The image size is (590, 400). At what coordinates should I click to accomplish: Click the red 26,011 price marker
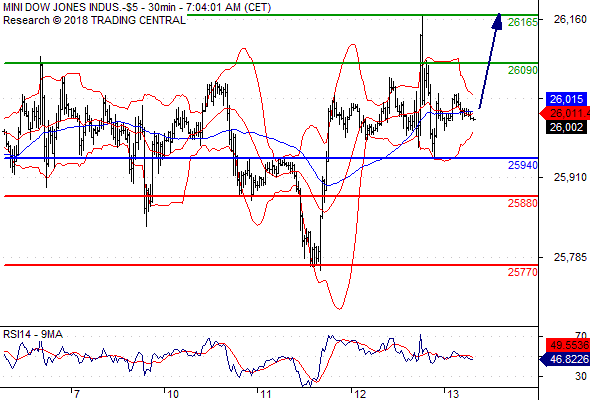coord(565,113)
